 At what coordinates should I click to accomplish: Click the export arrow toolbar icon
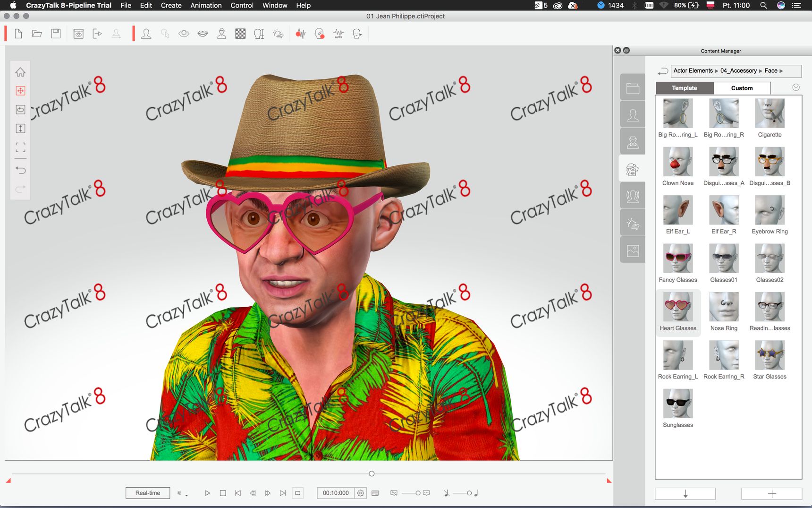(97, 34)
